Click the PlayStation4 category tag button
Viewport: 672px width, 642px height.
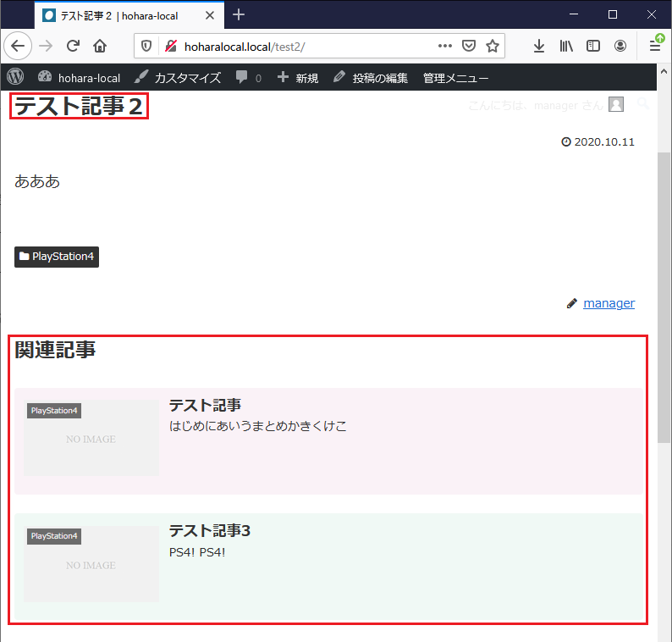57,257
